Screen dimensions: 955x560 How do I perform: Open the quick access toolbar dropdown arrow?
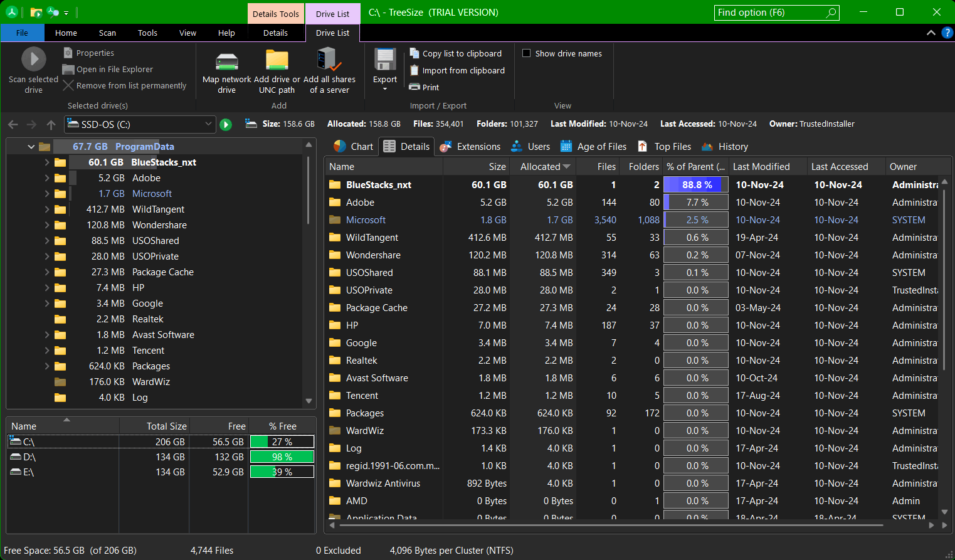tap(66, 13)
